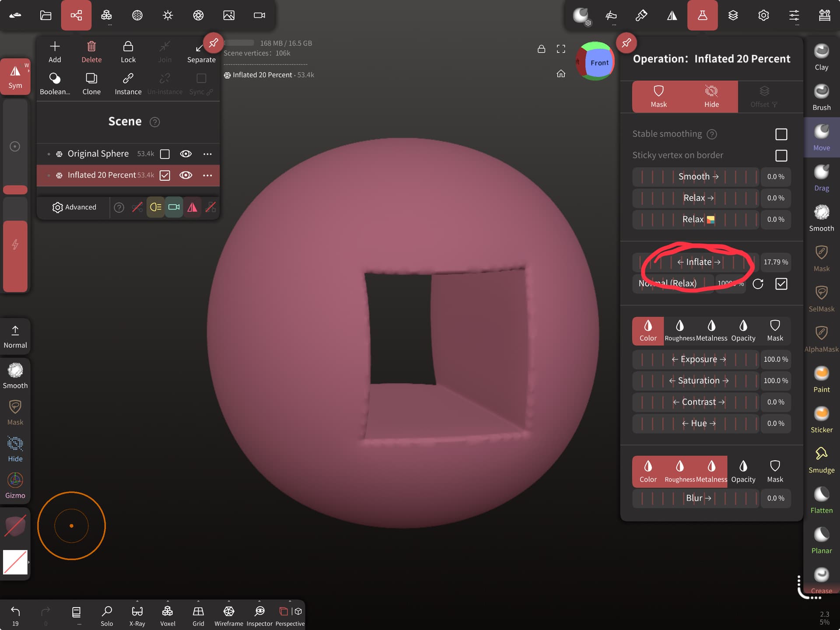Select the SelMask tool

[821, 299]
